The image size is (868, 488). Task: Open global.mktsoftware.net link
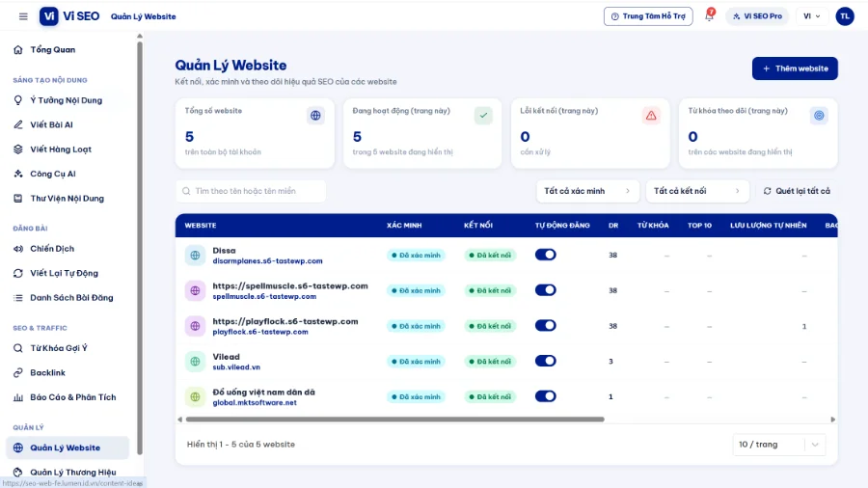click(x=255, y=403)
